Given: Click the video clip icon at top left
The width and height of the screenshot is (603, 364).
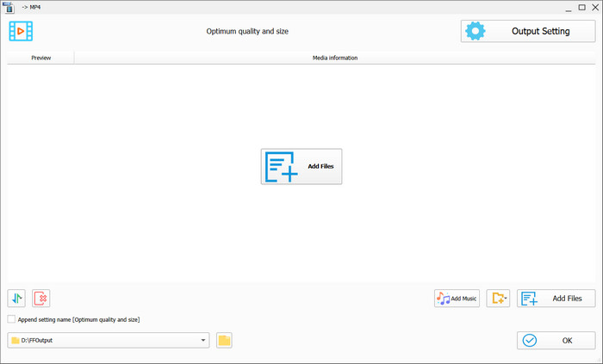Looking at the screenshot, I should (x=21, y=31).
